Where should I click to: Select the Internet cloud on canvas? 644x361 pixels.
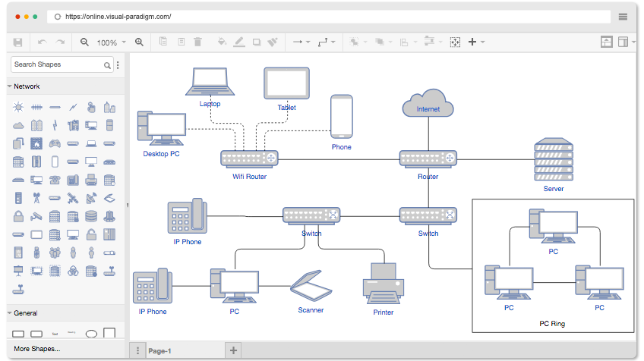point(428,103)
